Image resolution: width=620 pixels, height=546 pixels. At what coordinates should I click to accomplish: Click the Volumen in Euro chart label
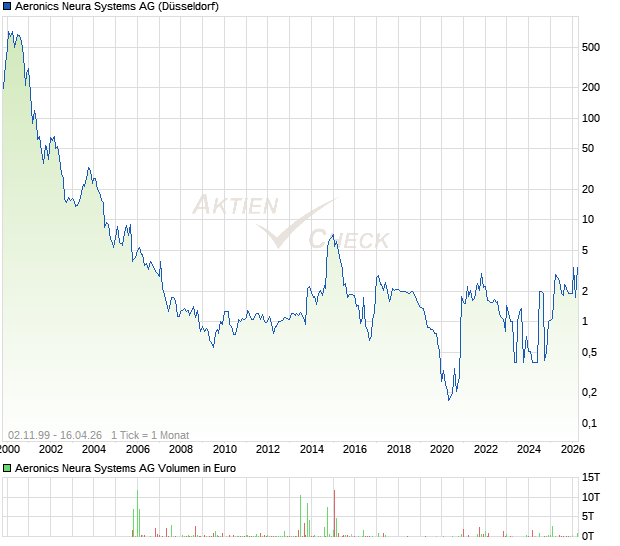(x=125, y=468)
